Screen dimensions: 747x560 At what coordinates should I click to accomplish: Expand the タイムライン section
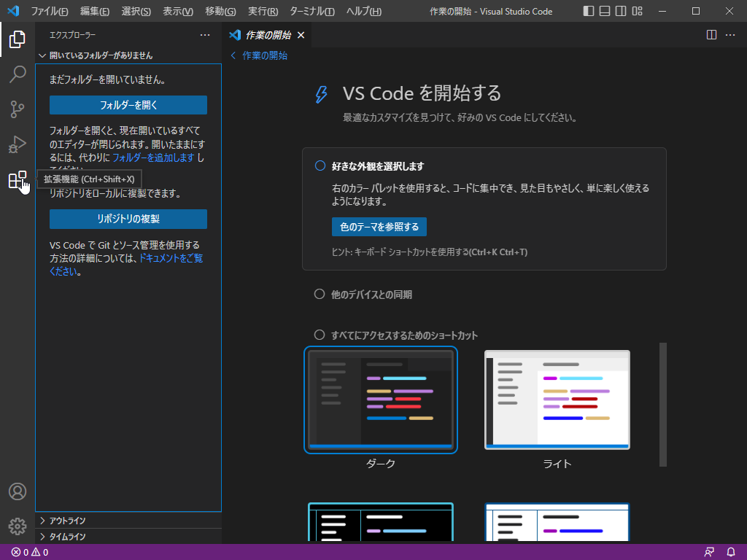tap(67, 537)
